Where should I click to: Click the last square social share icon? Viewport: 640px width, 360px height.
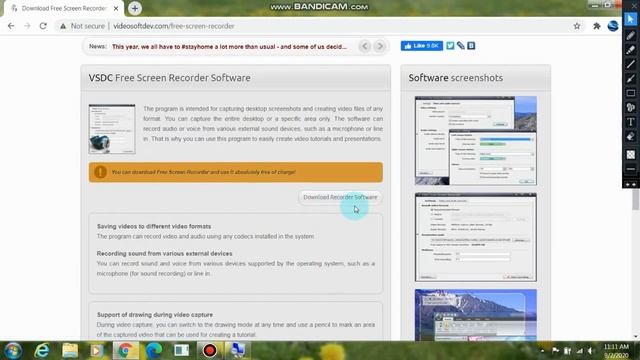click(x=471, y=46)
